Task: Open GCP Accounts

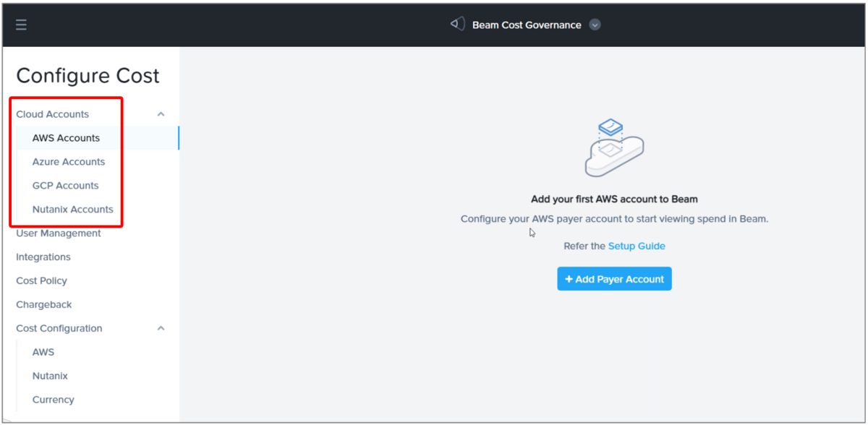Action: coord(65,186)
